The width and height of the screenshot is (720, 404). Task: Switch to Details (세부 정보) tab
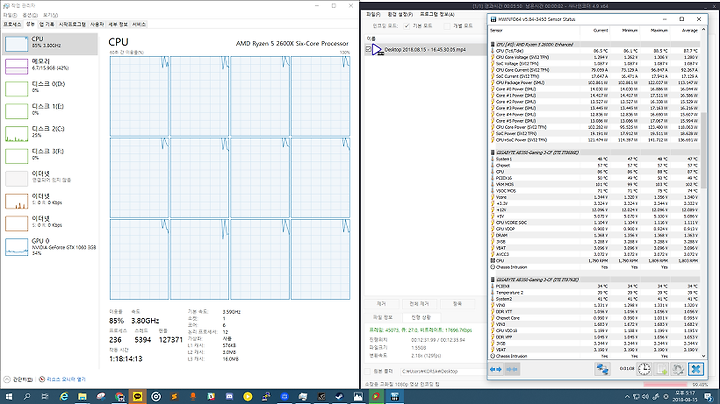118,24
